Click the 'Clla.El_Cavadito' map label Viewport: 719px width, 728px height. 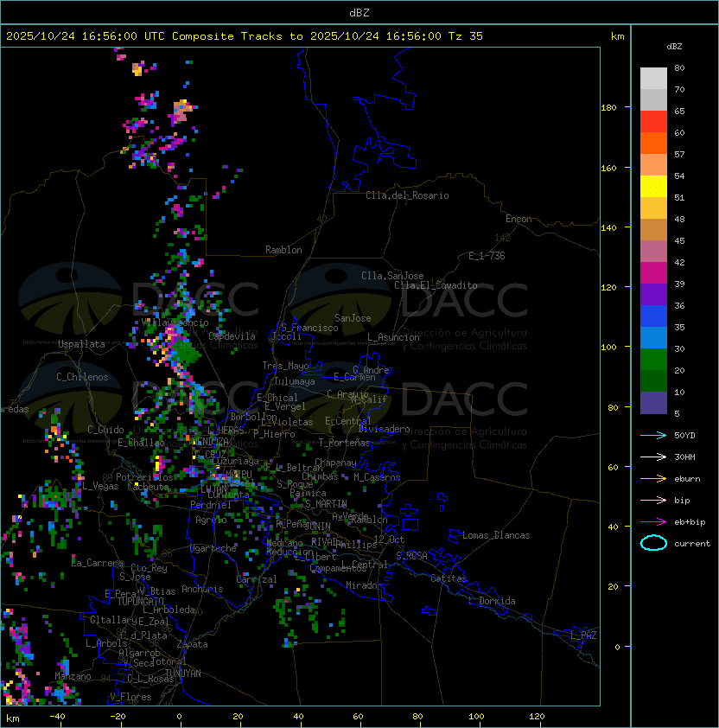(x=436, y=285)
